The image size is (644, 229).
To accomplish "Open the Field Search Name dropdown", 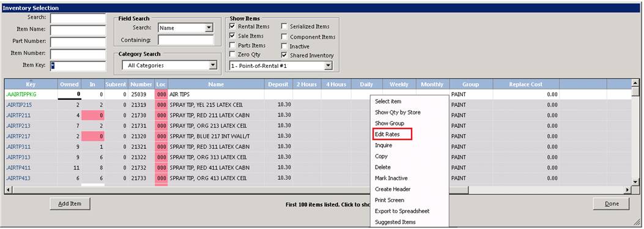I will tap(209, 28).
